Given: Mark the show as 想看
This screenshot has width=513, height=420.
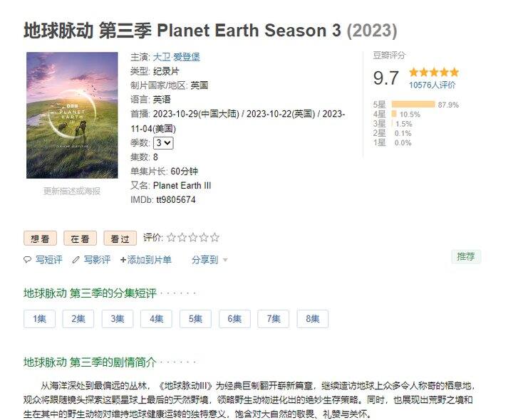Looking at the screenshot, I should pyautogui.click(x=40, y=238).
